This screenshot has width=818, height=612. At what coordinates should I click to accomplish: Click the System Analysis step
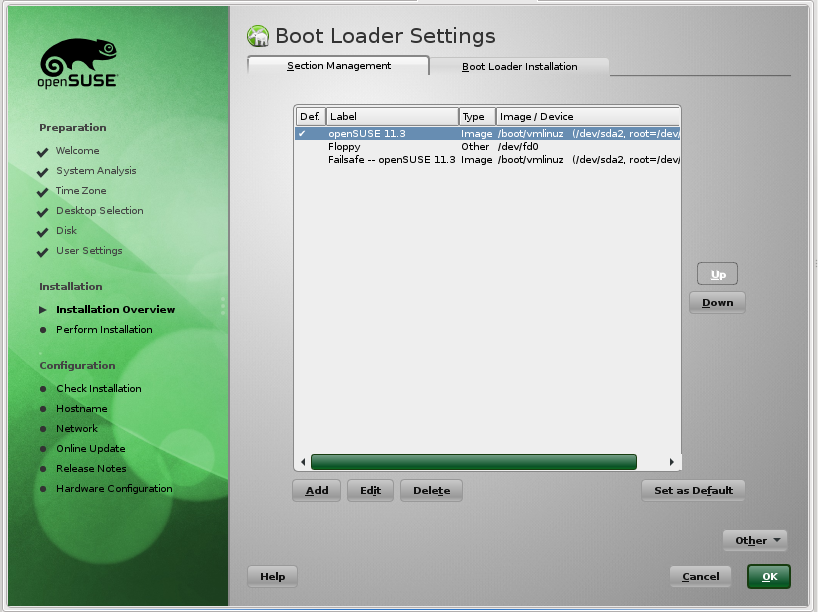(x=96, y=171)
